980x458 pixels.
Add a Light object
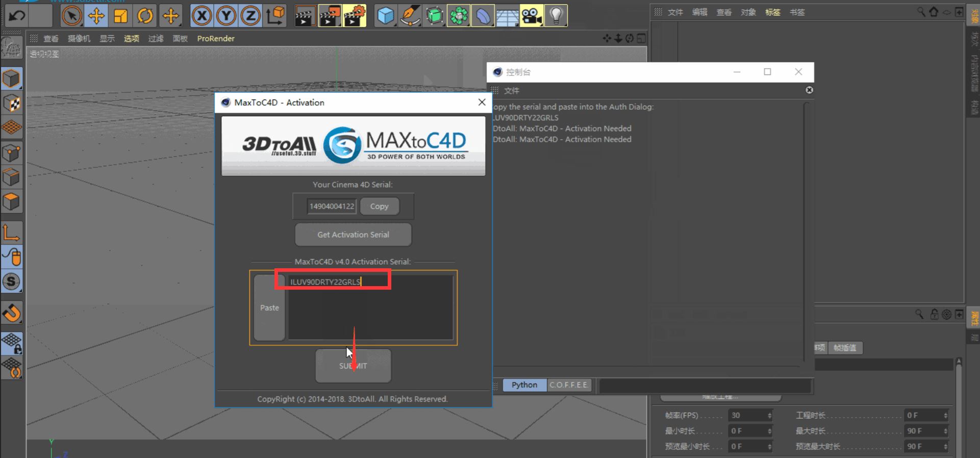click(x=556, y=16)
